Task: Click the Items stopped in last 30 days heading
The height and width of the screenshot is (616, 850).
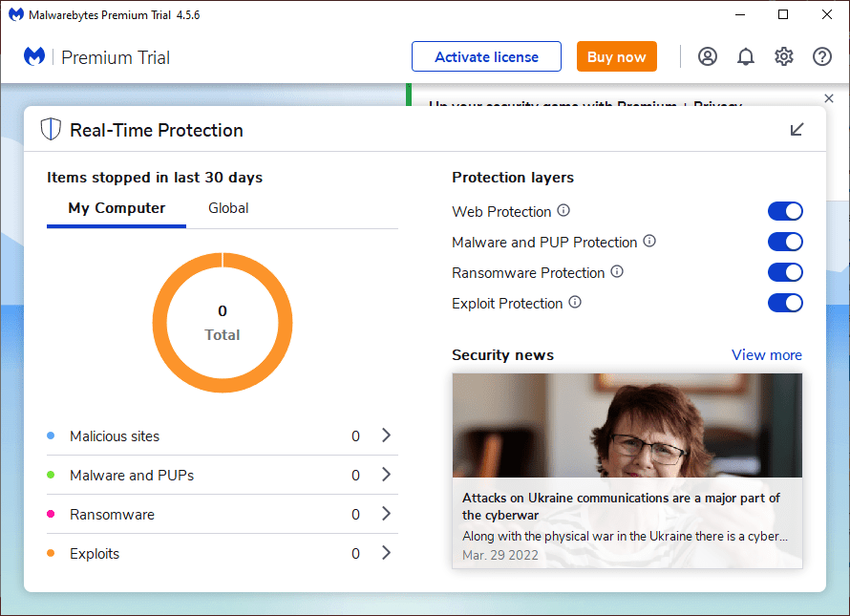Action: click(x=155, y=178)
